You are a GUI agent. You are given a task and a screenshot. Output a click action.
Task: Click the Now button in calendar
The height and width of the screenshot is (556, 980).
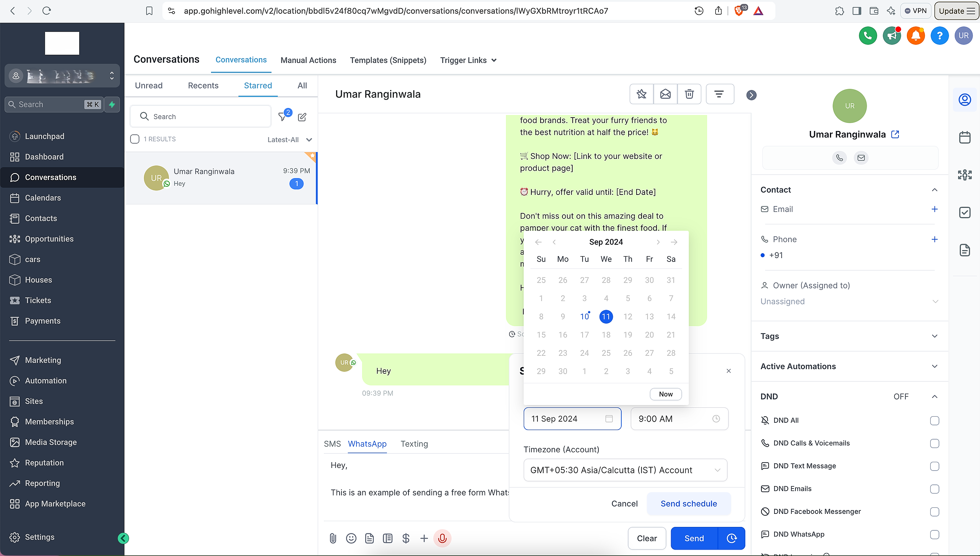pyautogui.click(x=666, y=394)
